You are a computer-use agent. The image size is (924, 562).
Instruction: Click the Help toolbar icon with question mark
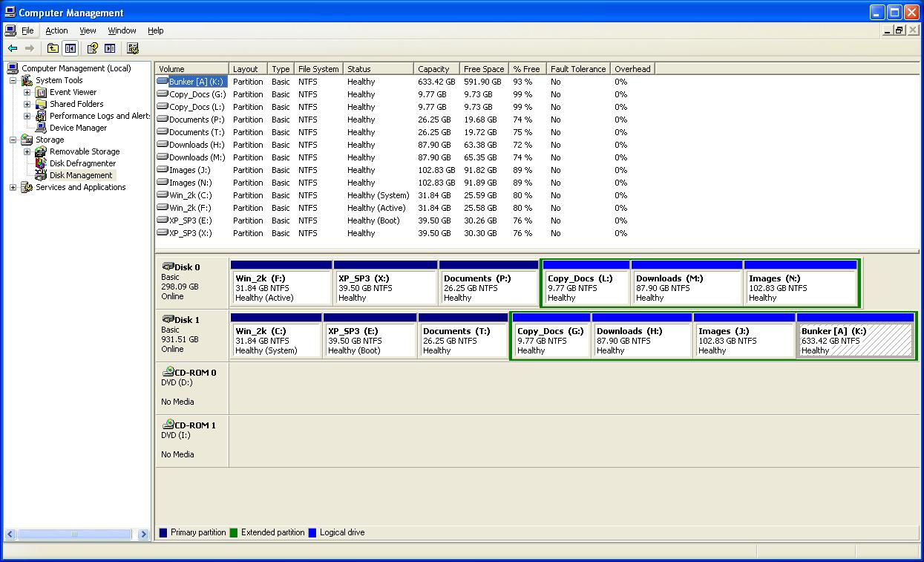click(93, 48)
